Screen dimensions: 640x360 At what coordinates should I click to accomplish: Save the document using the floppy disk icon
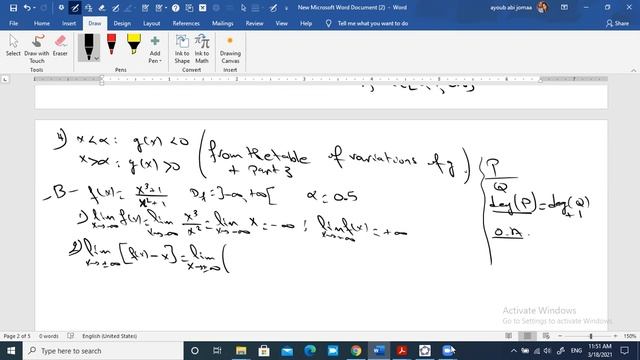pos(13,8)
